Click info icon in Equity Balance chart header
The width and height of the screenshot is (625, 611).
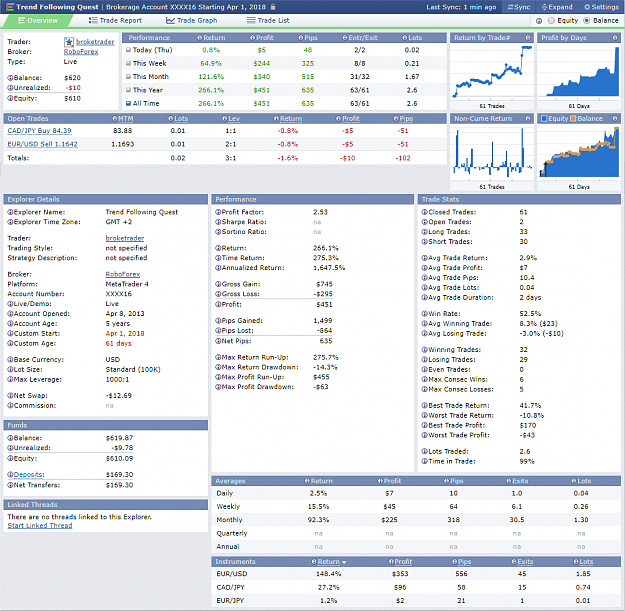click(x=615, y=118)
